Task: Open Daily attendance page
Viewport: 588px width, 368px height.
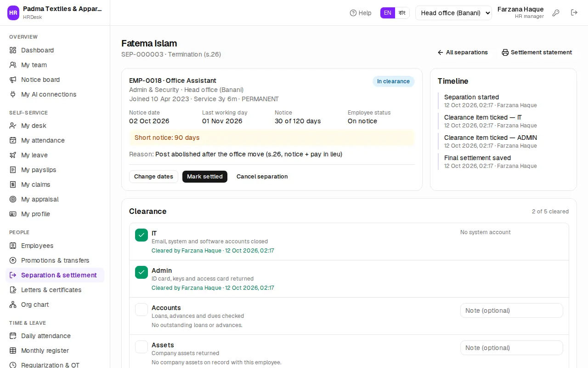Action: pyautogui.click(x=55, y=336)
